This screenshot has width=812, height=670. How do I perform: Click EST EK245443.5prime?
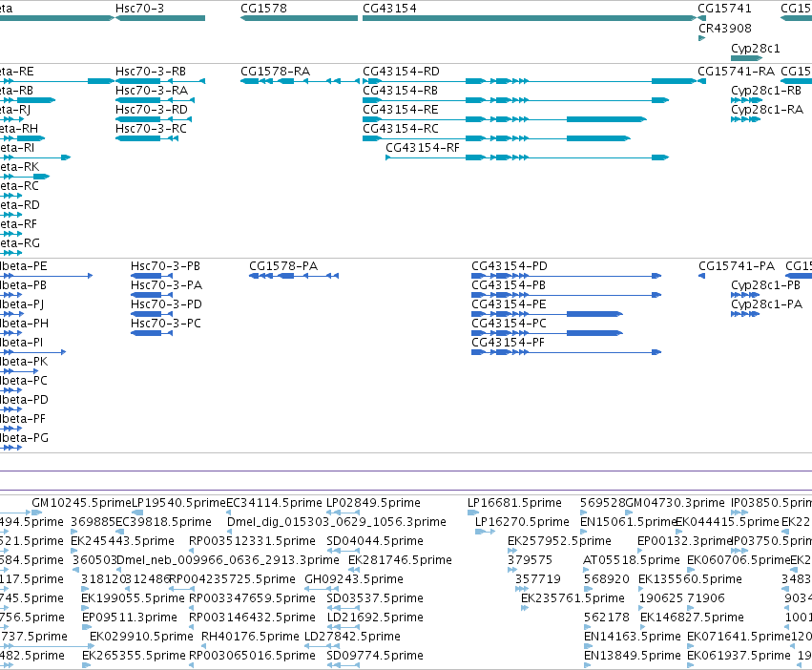[74, 551]
